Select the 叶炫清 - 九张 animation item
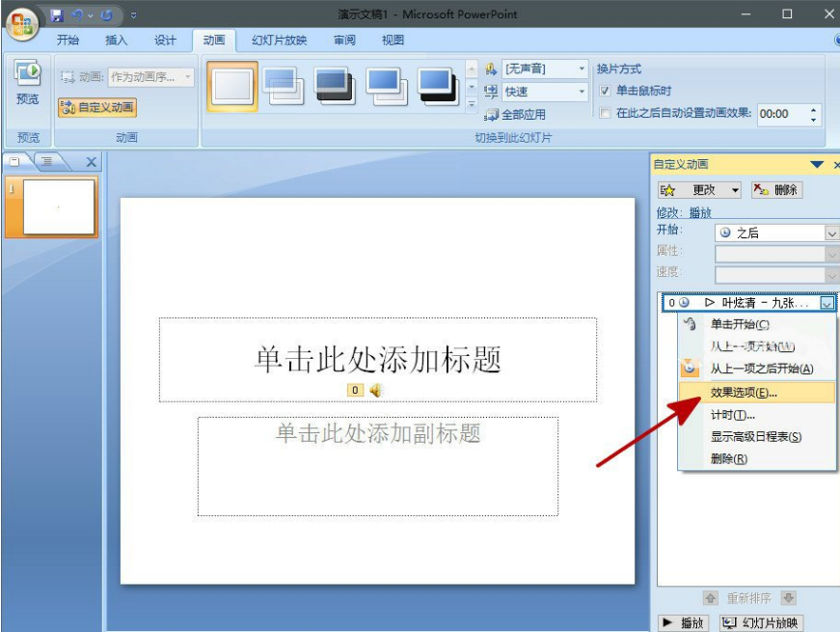Image resolution: width=840 pixels, height=632 pixels. pyautogui.click(x=748, y=303)
